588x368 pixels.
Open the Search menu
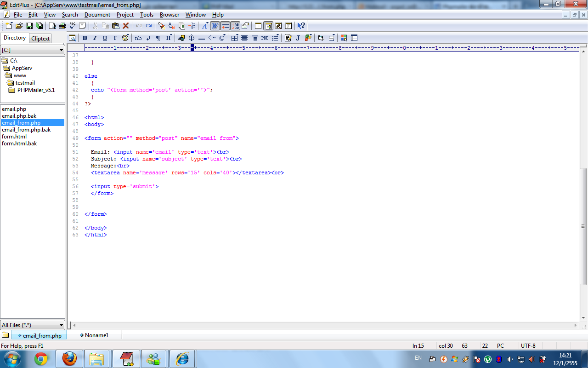point(70,15)
